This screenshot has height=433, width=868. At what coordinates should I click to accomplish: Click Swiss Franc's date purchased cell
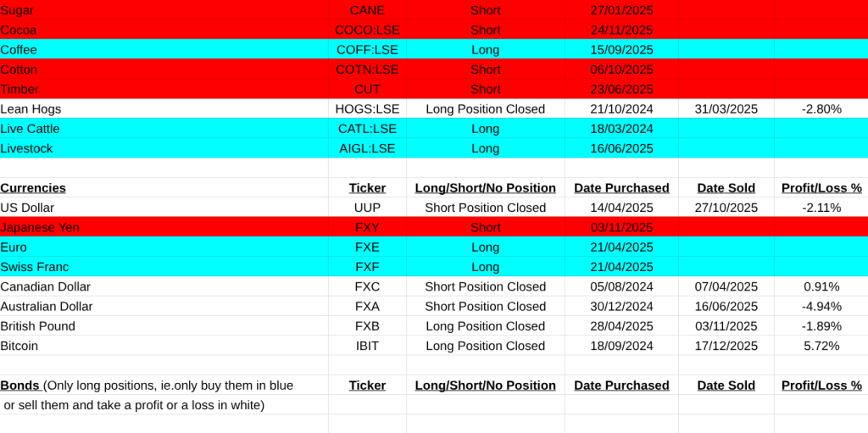click(x=621, y=267)
